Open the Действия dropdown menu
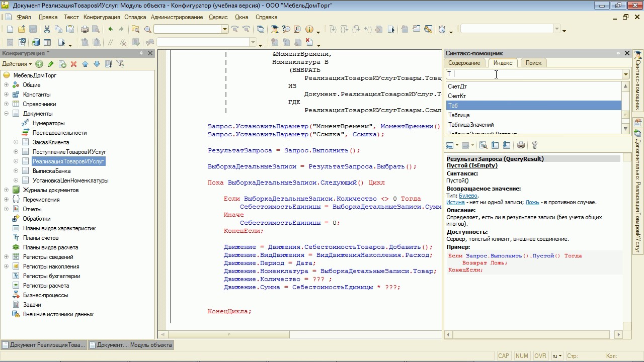 point(17,64)
